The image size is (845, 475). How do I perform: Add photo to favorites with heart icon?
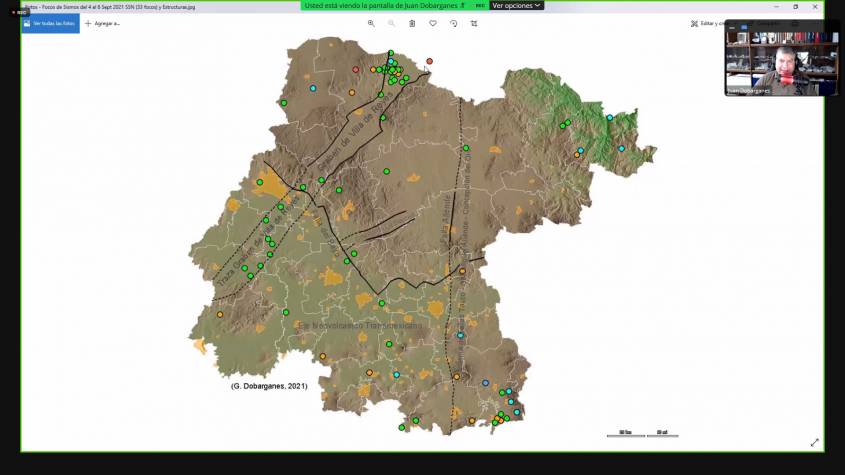[x=433, y=23]
